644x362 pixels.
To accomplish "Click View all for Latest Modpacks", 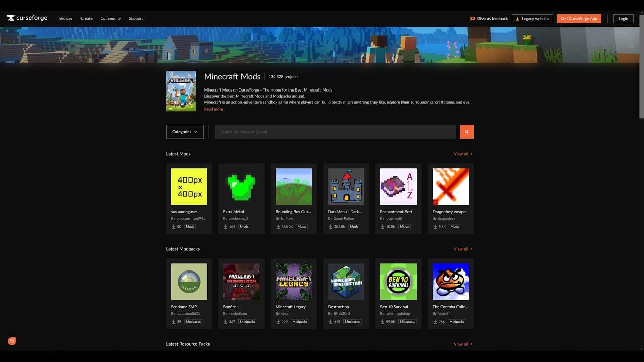I will point(463,249).
